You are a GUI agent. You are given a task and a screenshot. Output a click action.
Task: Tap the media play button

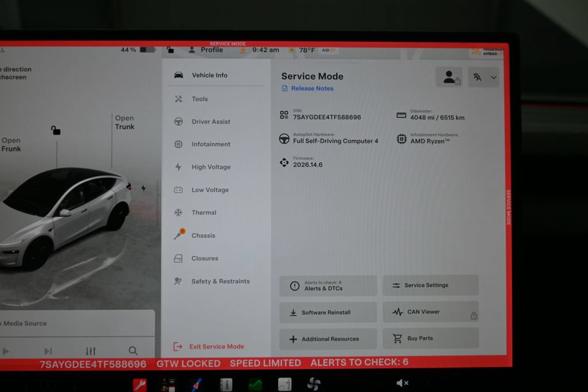coord(6,351)
